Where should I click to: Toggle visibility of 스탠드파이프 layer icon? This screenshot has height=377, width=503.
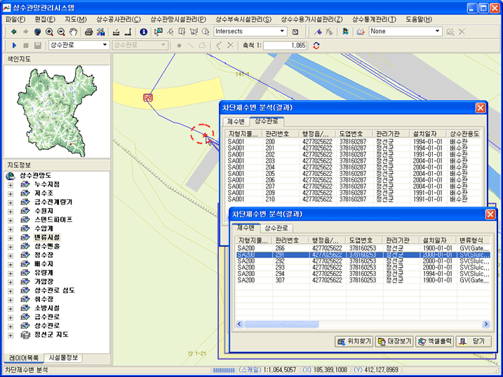pos(25,220)
